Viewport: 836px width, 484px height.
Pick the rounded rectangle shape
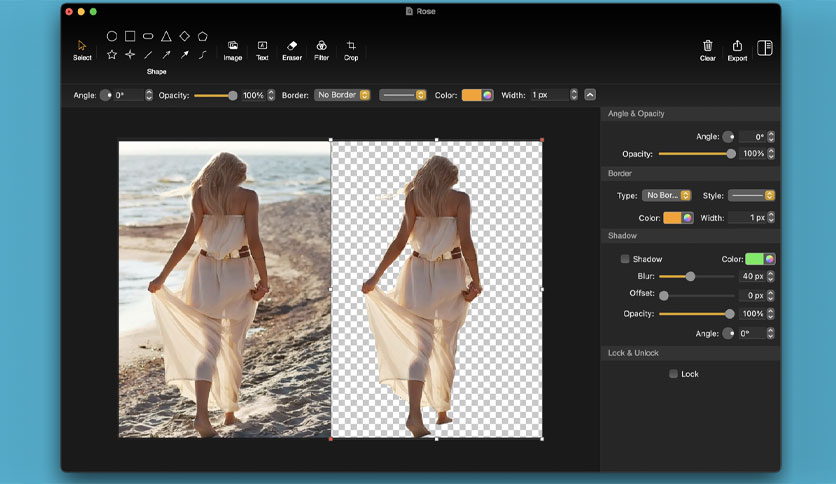pyautogui.click(x=148, y=36)
